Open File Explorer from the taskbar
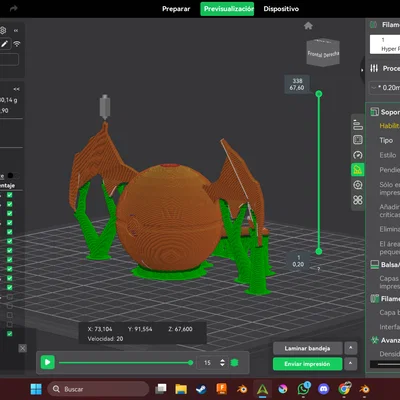This screenshot has height=400, width=400. click(181, 389)
